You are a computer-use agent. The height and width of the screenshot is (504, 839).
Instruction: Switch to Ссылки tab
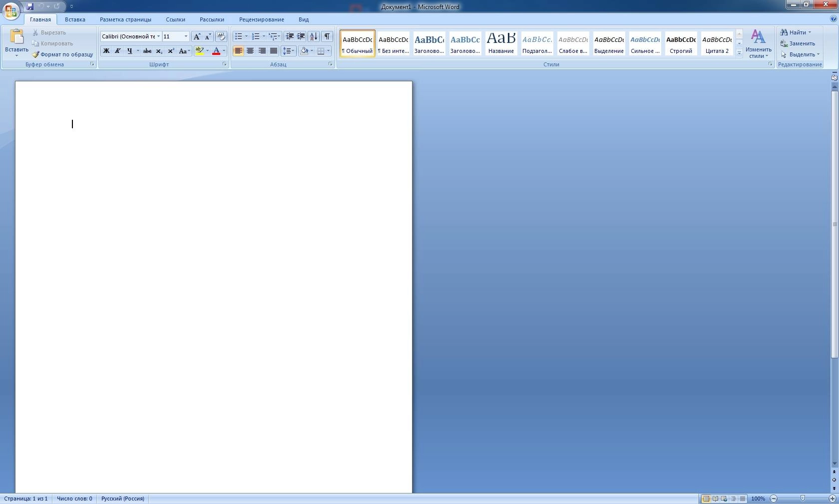[x=175, y=19]
